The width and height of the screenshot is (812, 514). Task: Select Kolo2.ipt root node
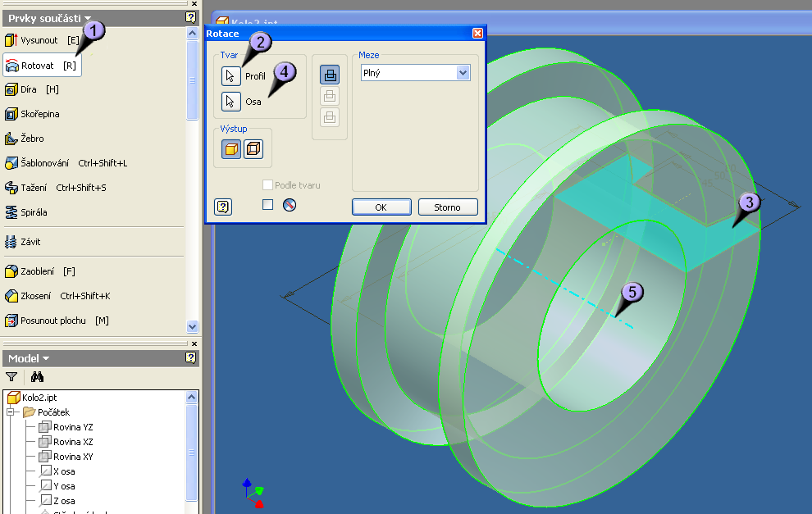(39, 397)
